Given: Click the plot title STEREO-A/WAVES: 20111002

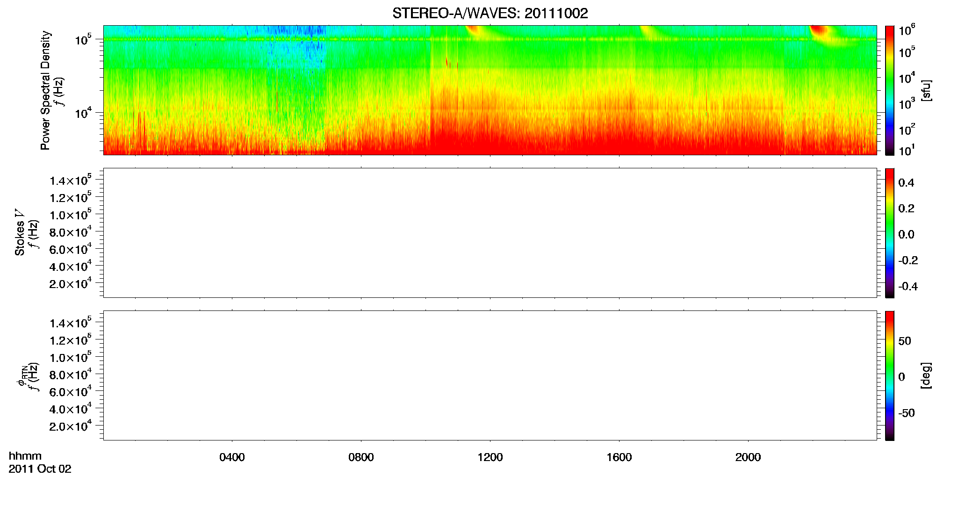Looking at the screenshot, I should [490, 13].
